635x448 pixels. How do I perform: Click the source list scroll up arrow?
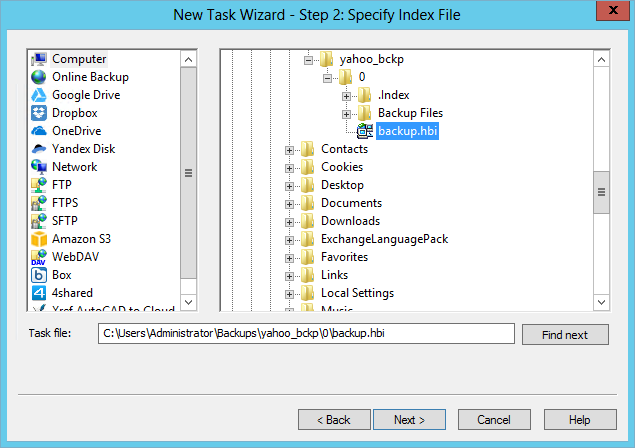point(188,60)
